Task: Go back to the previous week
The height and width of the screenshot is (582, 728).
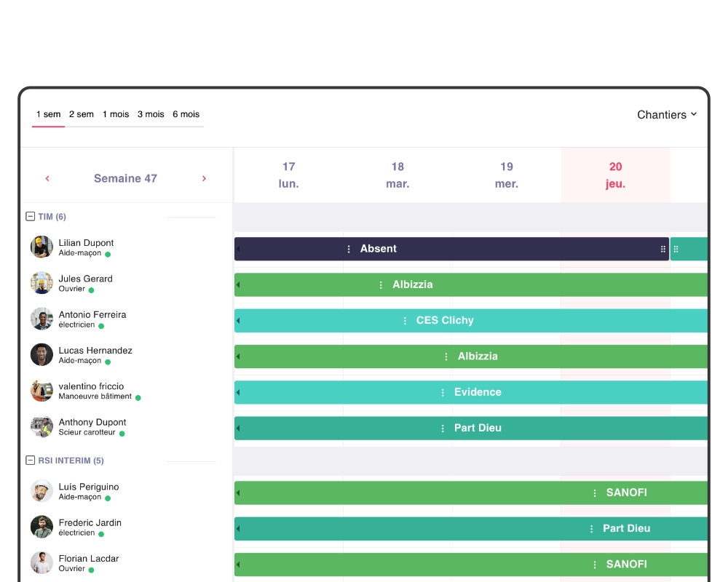Action: [47, 178]
